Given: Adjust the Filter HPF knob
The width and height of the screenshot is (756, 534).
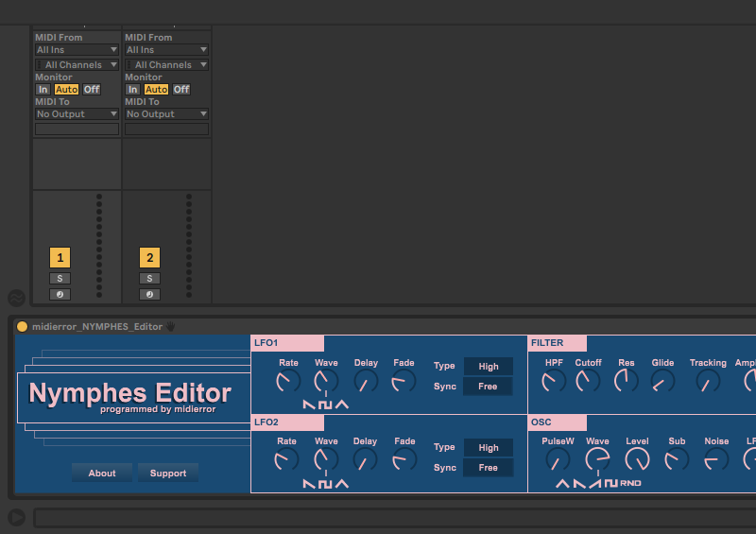Looking at the screenshot, I should pos(554,382).
